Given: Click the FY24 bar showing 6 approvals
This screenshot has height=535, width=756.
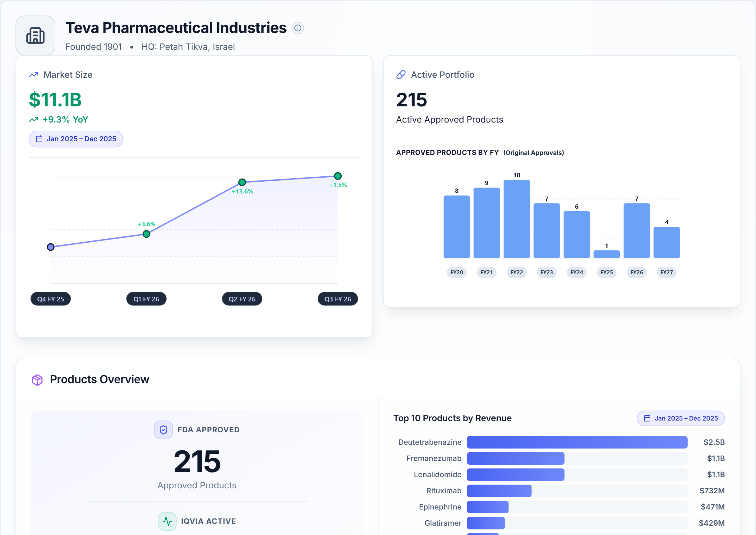Looking at the screenshot, I should 577,235.
